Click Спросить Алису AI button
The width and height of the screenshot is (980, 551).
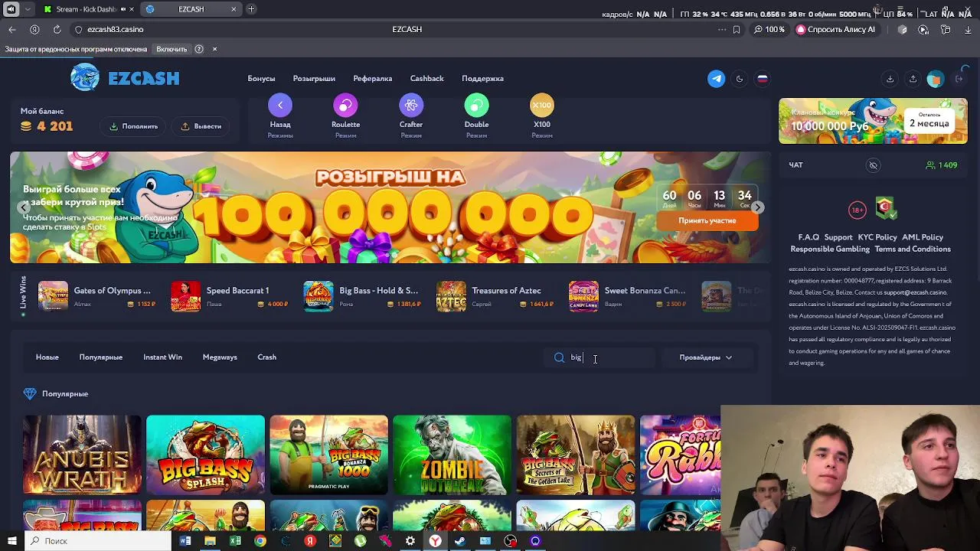point(836,29)
